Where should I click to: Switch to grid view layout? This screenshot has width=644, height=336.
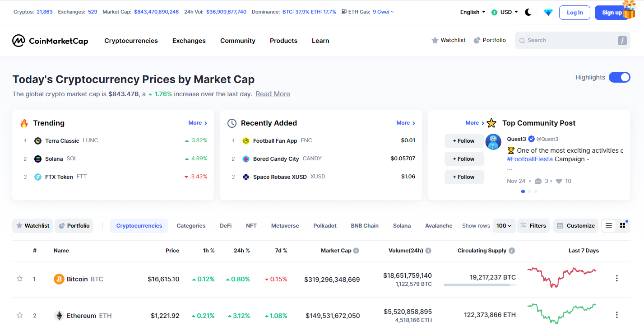click(x=623, y=225)
